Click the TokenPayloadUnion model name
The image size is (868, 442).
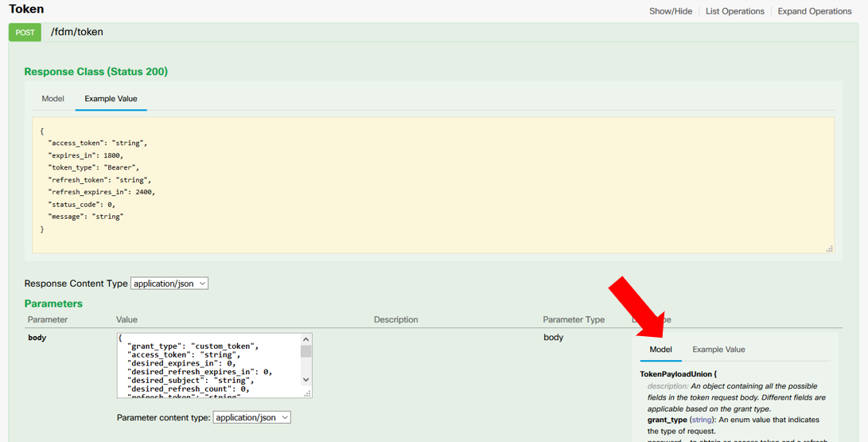coord(675,374)
